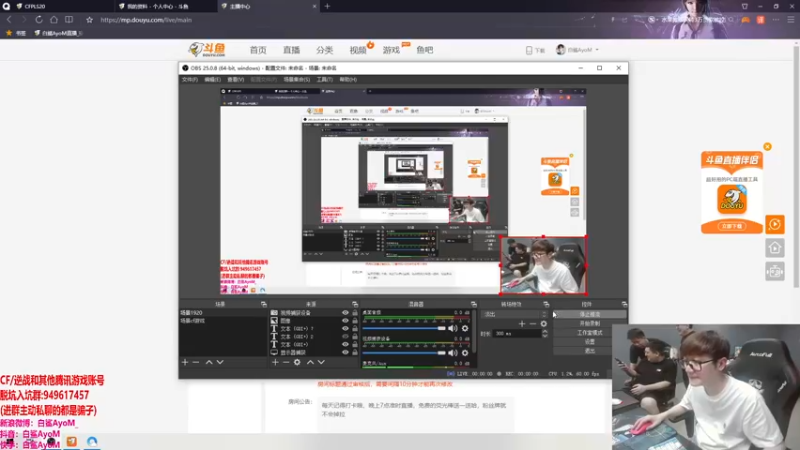The image size is (800, 450).
Task: Open settings gear for second mixer channel
Action: click(x=465, y=353)
